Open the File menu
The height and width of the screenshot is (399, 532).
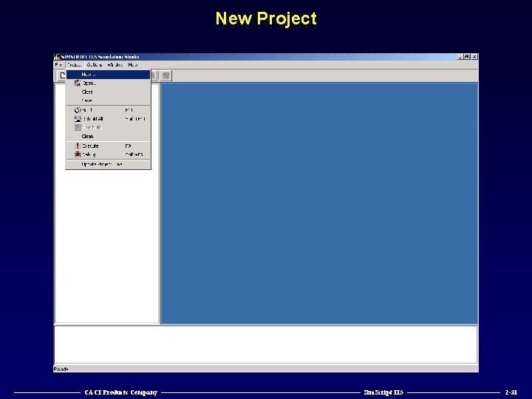tap(58, 65)
